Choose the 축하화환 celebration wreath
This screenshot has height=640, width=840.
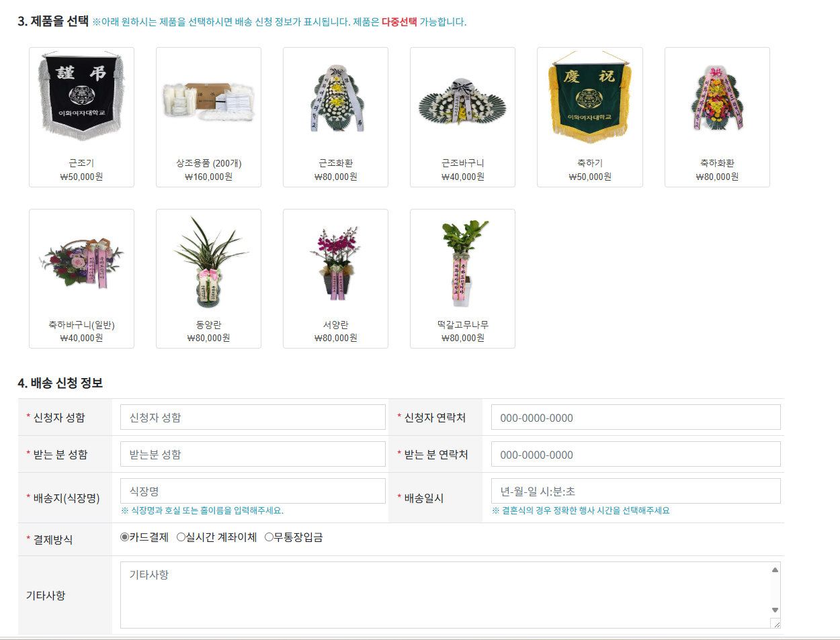click(717, 117)
